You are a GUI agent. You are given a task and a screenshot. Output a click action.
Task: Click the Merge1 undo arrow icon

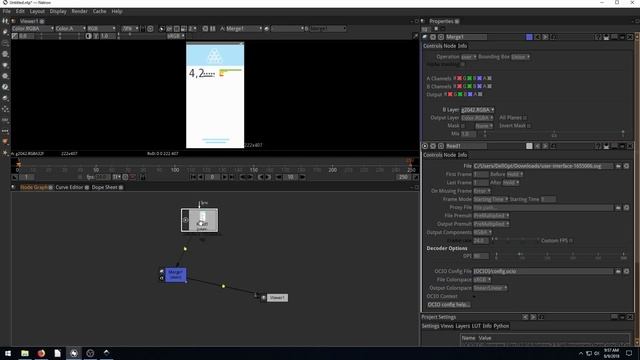pos(537,37)
